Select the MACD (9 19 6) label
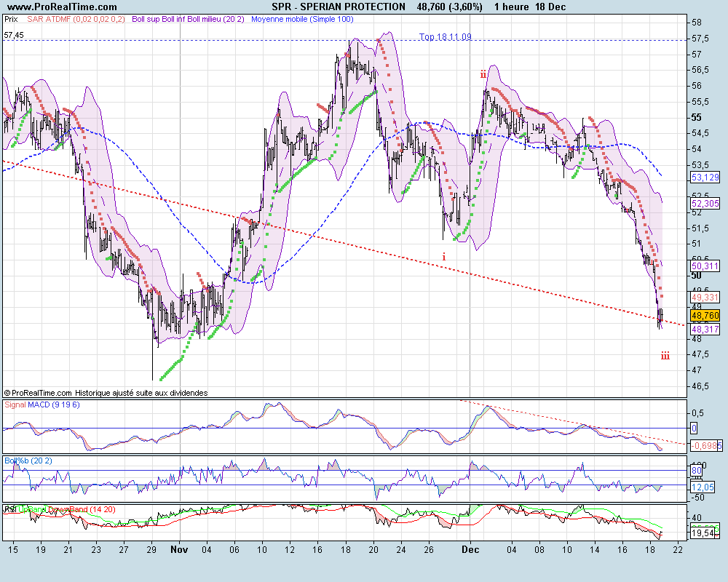Screen dimensions: 728x582 coord(53,404)
